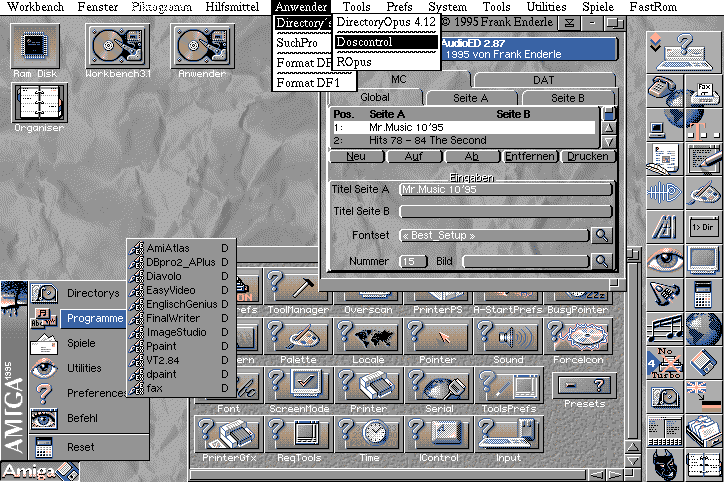Click the Ab button
Image resolution: width=724 pixels, height=482 pixels.
472,157
